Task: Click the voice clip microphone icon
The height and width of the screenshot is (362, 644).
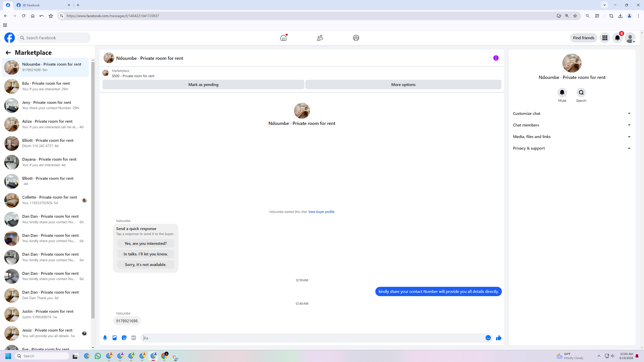Action: click(105, 338)
